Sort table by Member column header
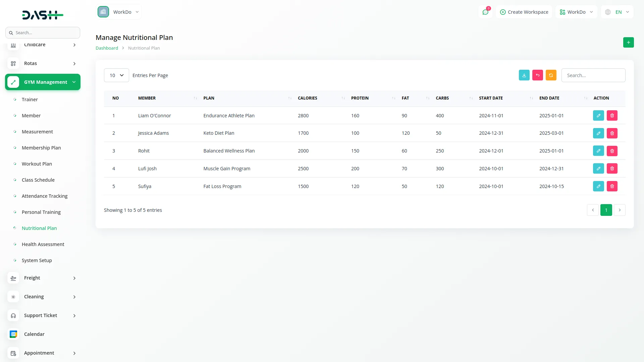The image size is (644, 362). (147, 98)
